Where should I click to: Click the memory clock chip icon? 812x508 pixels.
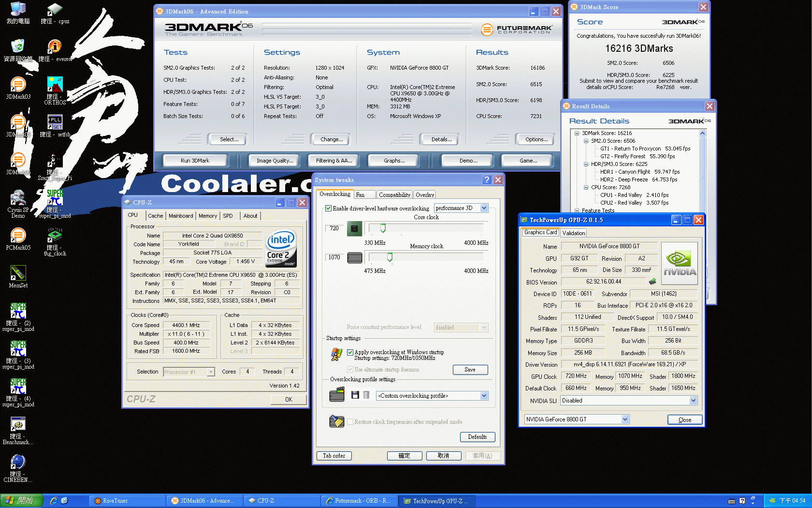pyautogui.click(x=355, y=258)
